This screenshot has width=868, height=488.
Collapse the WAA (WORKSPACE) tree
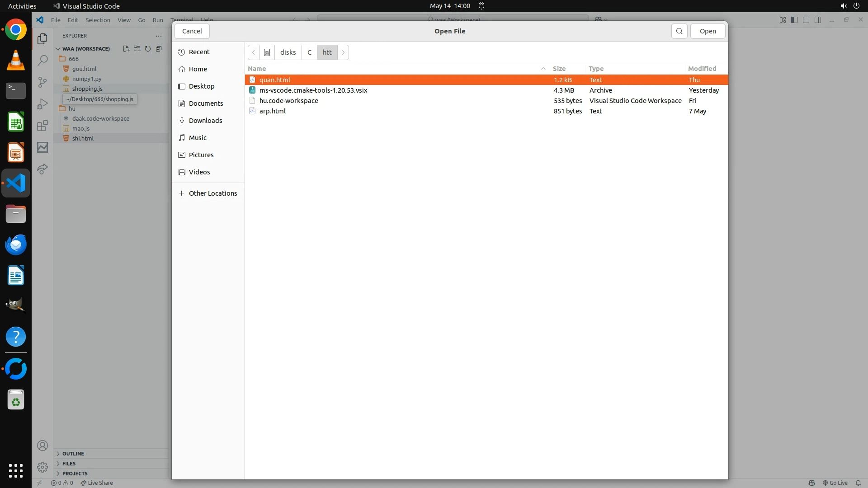[x=58, y=49]
